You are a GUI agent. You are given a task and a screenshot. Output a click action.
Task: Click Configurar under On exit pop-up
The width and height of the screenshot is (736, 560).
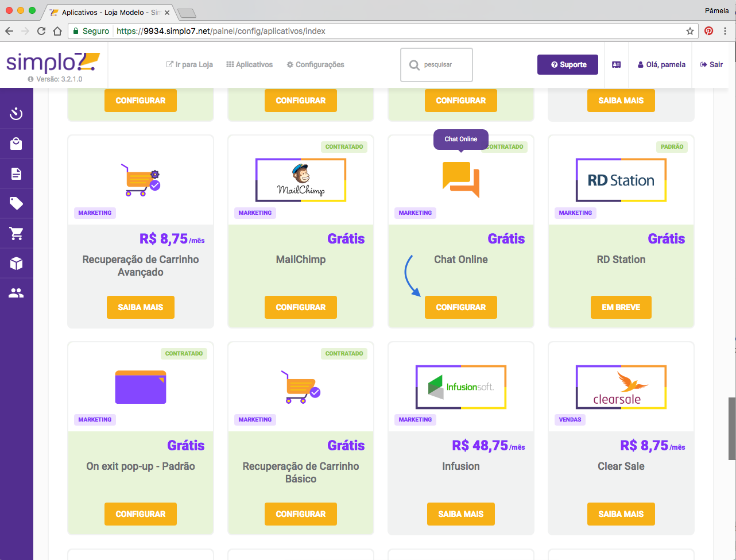click(141, 514)
